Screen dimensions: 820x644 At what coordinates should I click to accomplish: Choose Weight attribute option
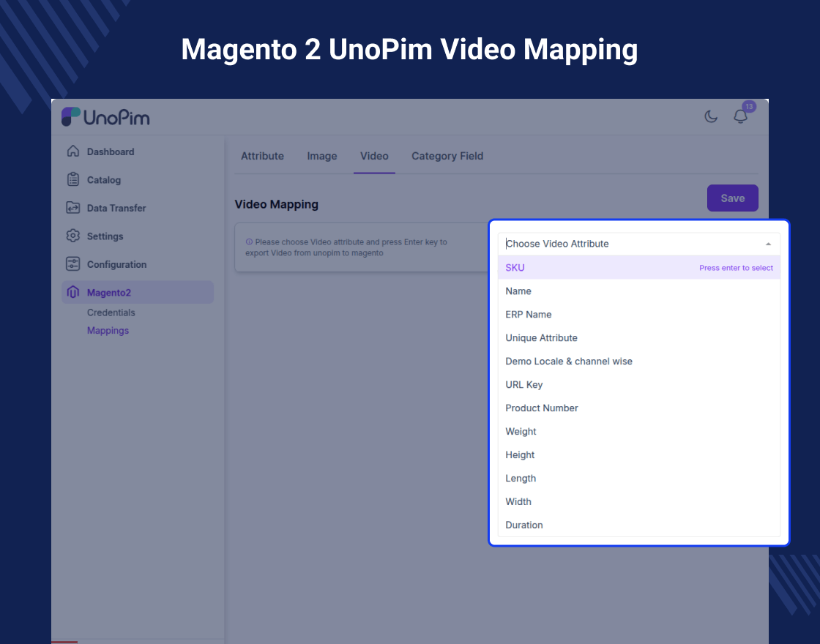[x=639, y=431]
